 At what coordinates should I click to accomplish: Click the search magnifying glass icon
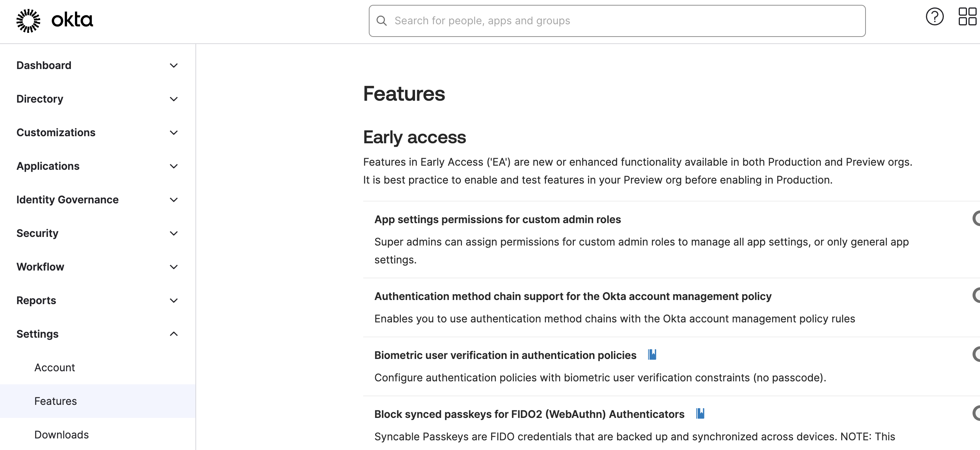pyautogui.click(x=382, y=21)
